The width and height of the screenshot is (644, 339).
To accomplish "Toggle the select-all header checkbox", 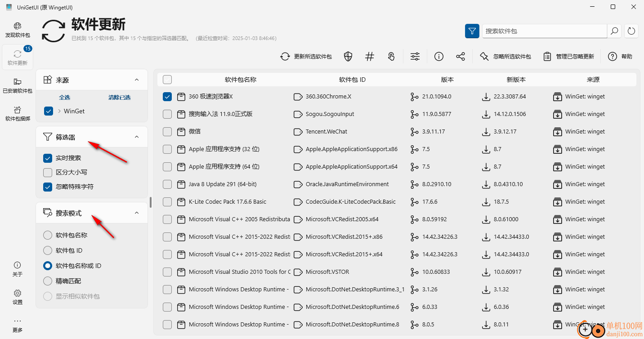I will click(167, 80).
